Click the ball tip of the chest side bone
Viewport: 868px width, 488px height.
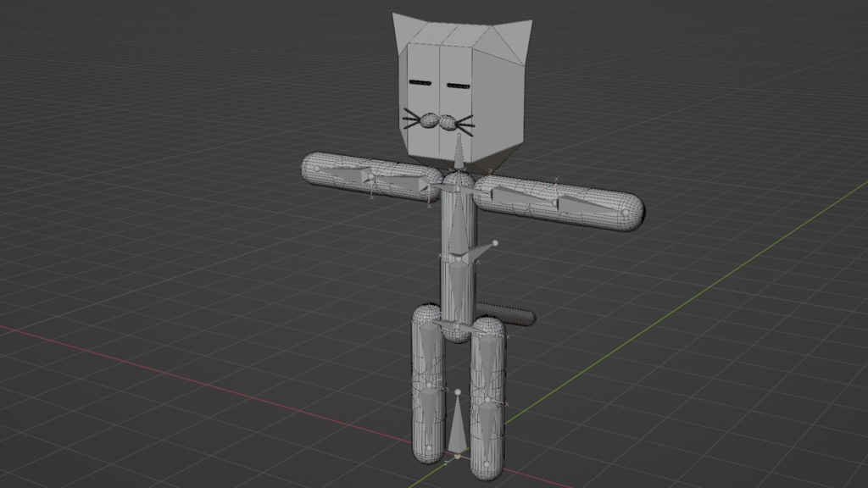[x=495, y=243]
